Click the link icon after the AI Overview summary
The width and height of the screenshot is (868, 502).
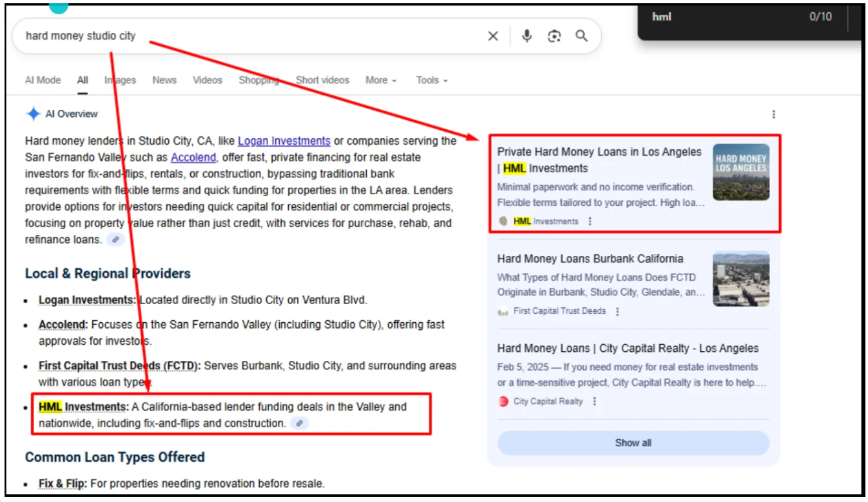[116, 240]
